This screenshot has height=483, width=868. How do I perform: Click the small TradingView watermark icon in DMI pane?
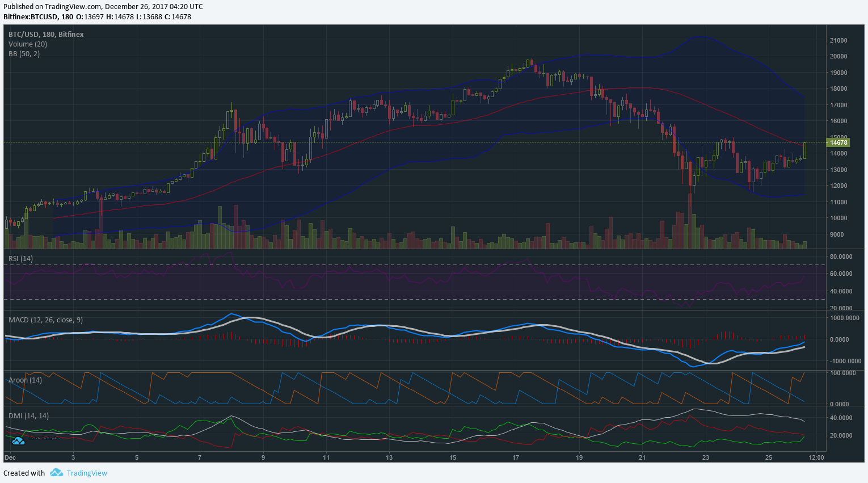[x=18, y=440]
